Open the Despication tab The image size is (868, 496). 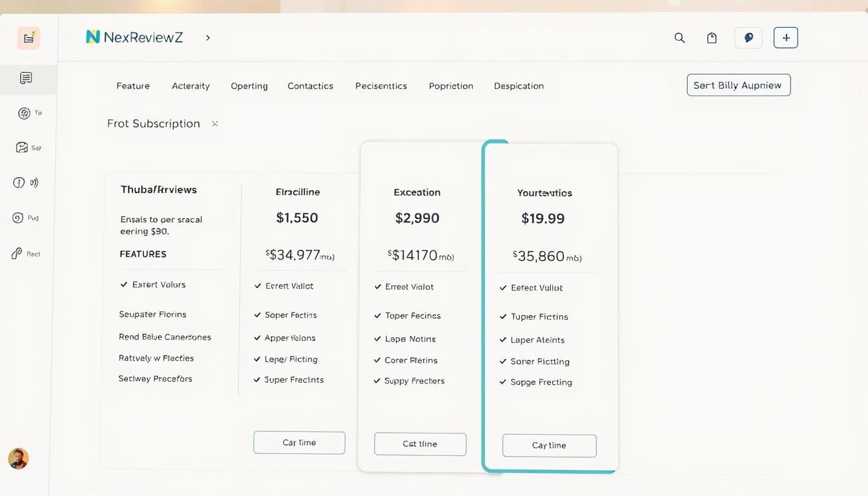(519, 86)
